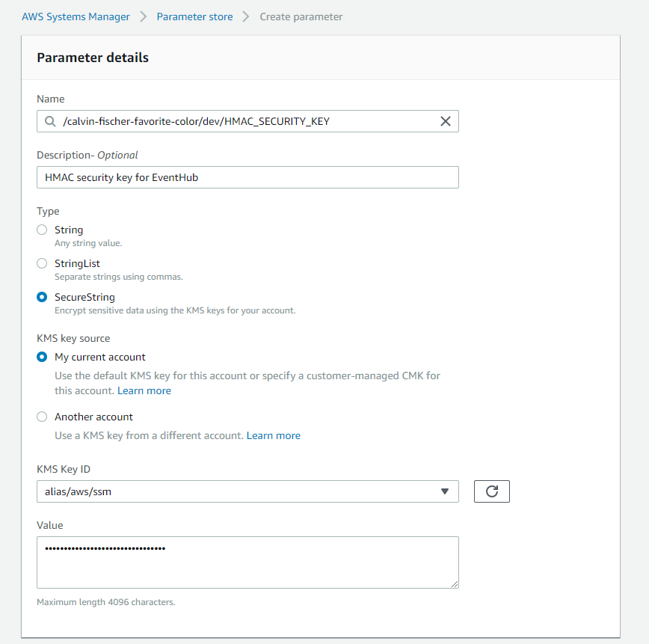Open Learn more link under My current account
The image size is (649, 644).
click(144, 390)
